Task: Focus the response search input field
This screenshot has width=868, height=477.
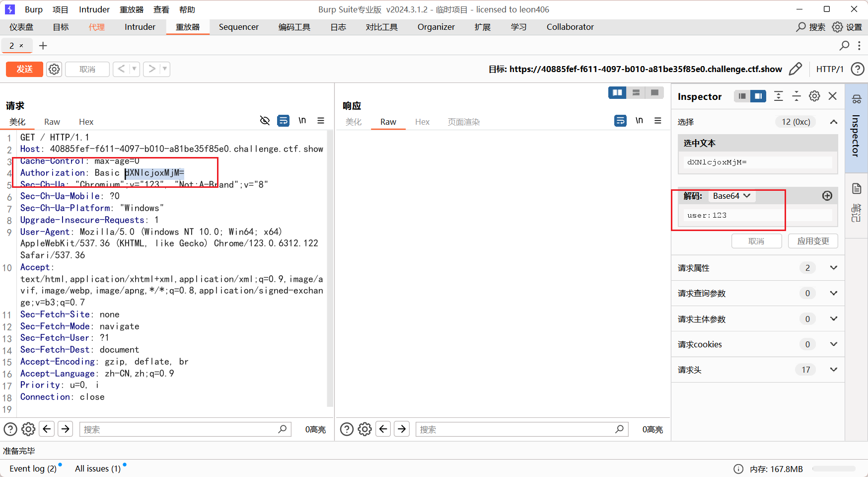Action: pos(522,429)
